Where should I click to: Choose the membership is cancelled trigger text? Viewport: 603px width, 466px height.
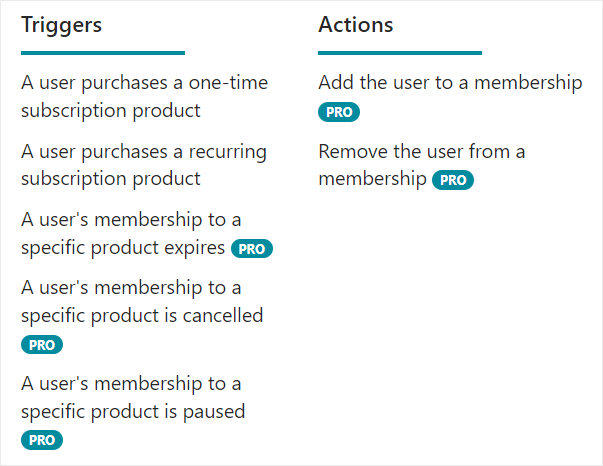[x=142, y=301]
